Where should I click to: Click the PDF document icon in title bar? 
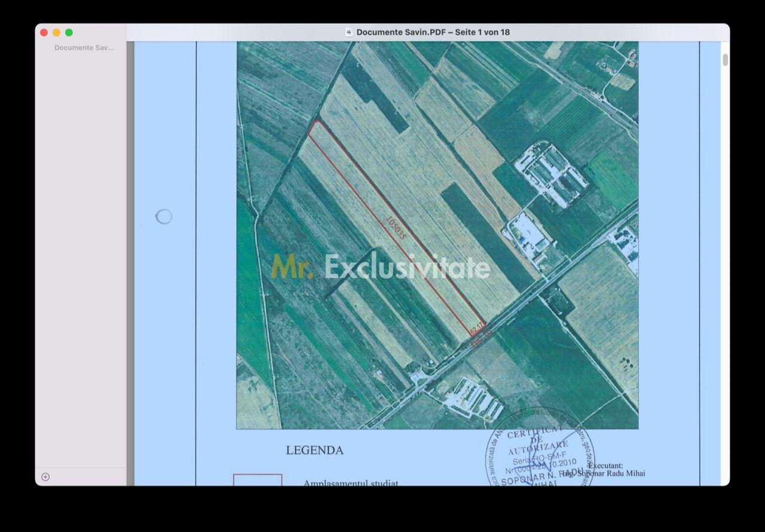pos(349,32)
